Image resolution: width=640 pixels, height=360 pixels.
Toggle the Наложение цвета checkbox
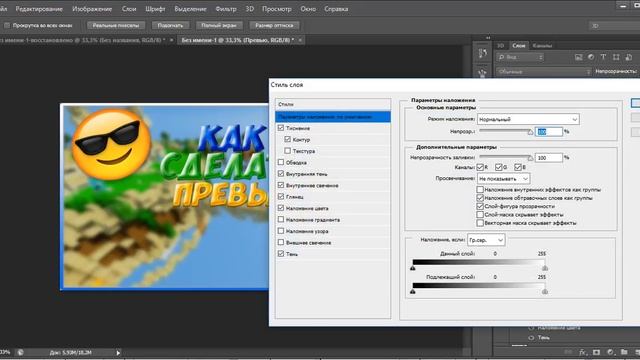tap(281, 208)
